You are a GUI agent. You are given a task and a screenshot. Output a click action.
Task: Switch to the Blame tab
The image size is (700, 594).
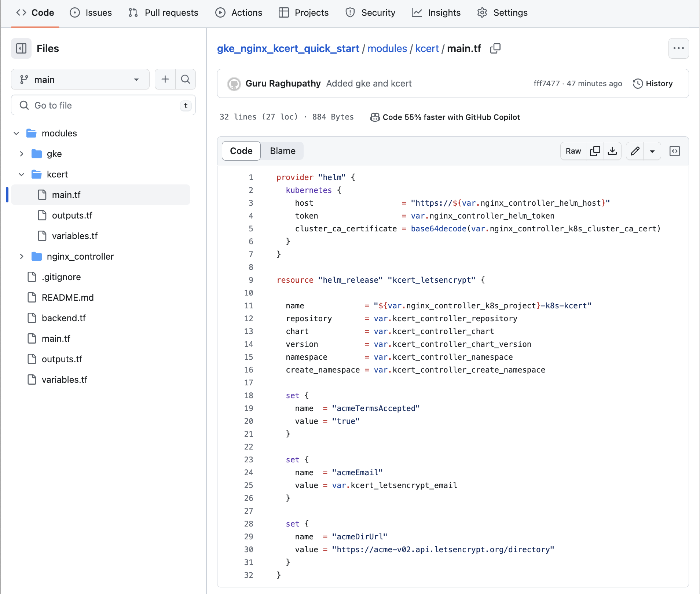pyautogui.click(x=282, y=151)
